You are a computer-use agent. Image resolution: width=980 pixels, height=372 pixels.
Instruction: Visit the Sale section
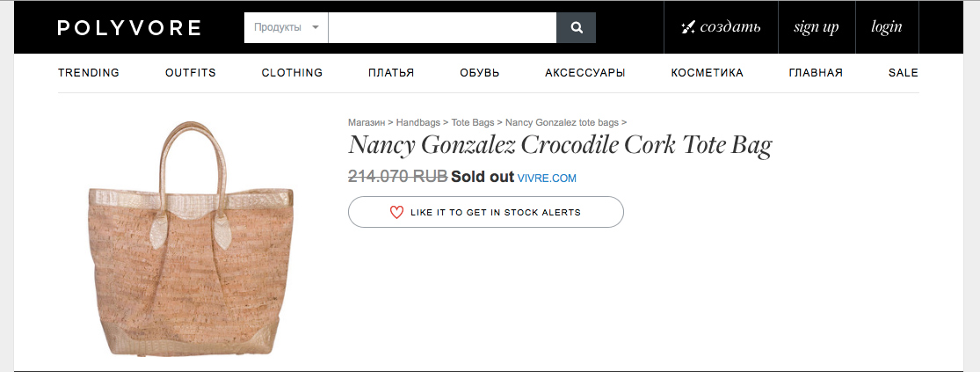tap(903, 73)
